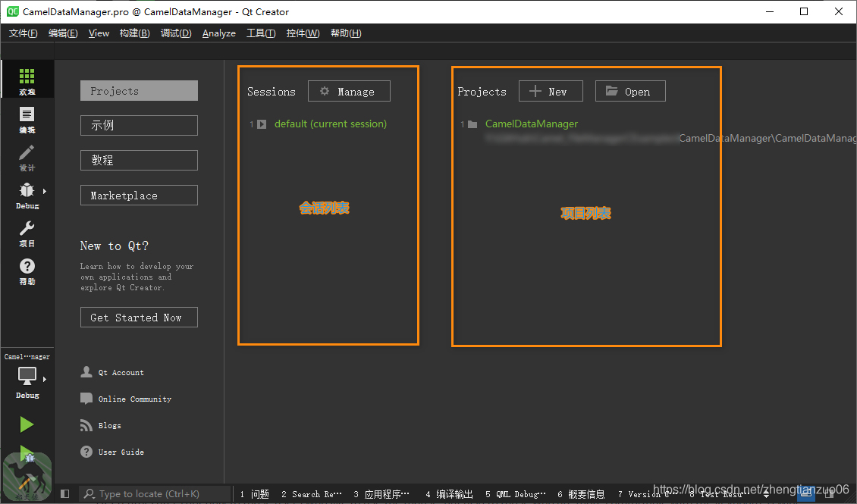Open the 编辑(E) menu

pos(63,33)
